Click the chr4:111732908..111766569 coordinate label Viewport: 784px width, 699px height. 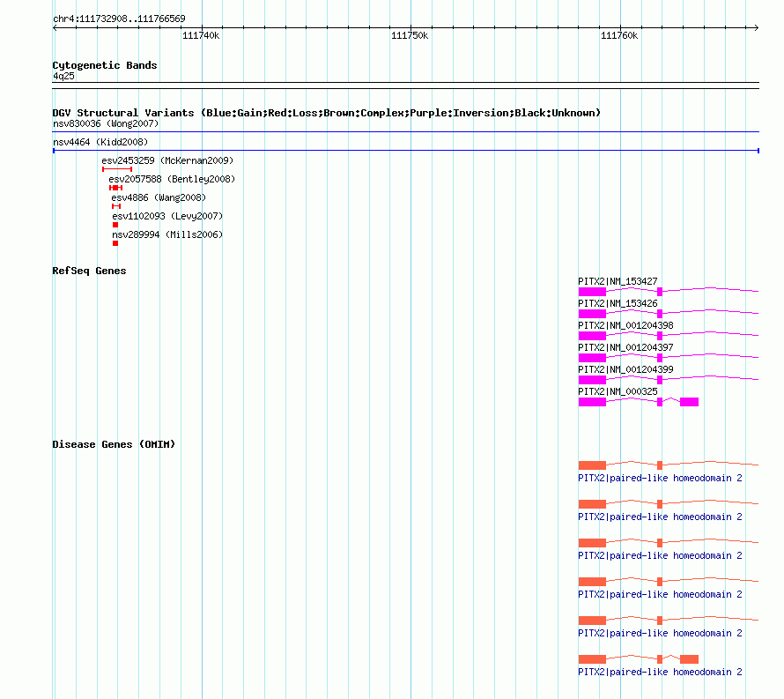[x=119, y=19]
